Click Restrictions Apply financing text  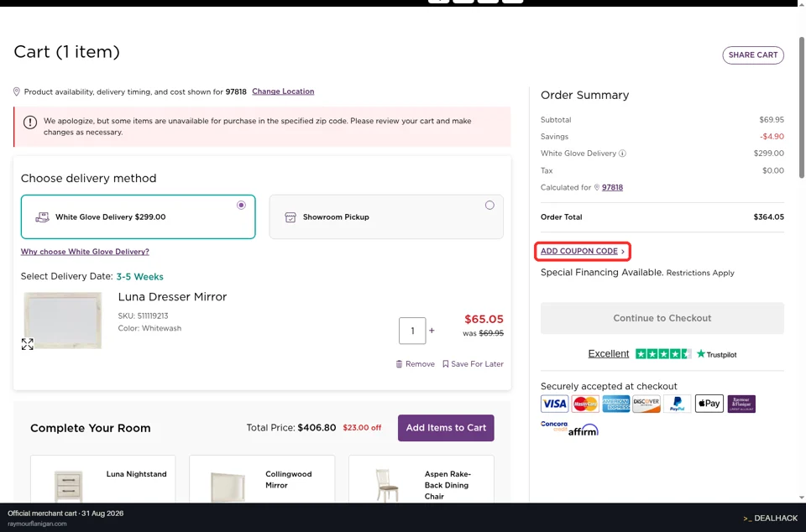[x=700, y=274]
